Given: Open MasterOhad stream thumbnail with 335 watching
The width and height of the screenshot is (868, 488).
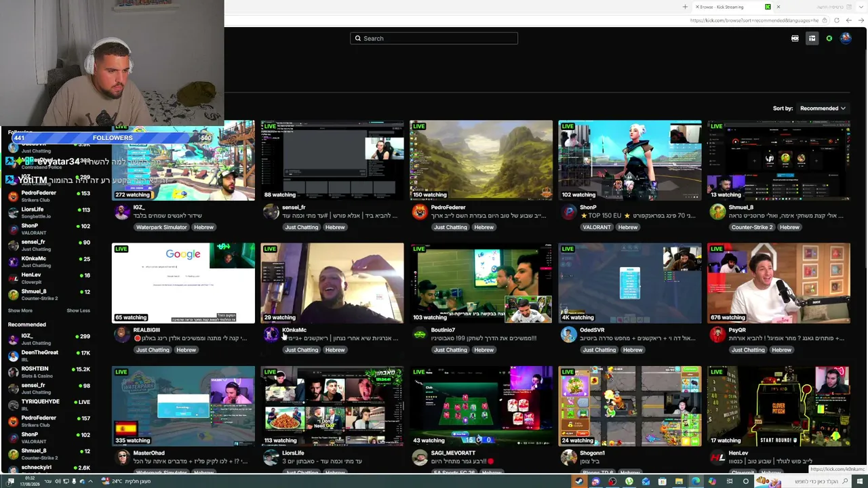Looking at the screenshot, I should point(183,406).
